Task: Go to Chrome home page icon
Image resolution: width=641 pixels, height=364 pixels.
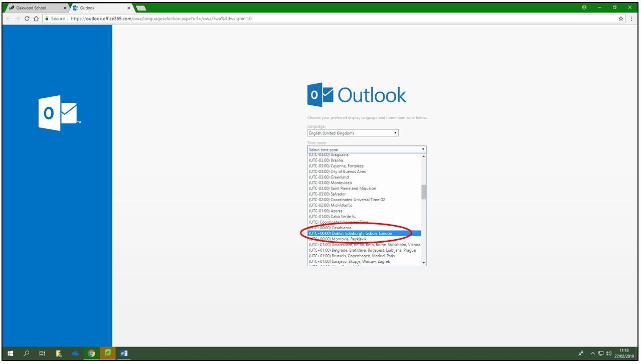Action: [x=37, y=19]
